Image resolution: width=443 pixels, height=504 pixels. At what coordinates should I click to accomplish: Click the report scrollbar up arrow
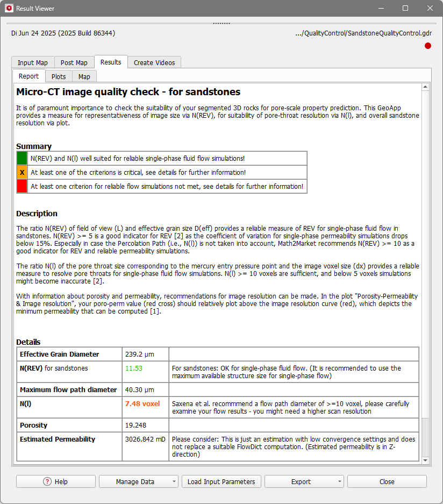click(425, 87)
